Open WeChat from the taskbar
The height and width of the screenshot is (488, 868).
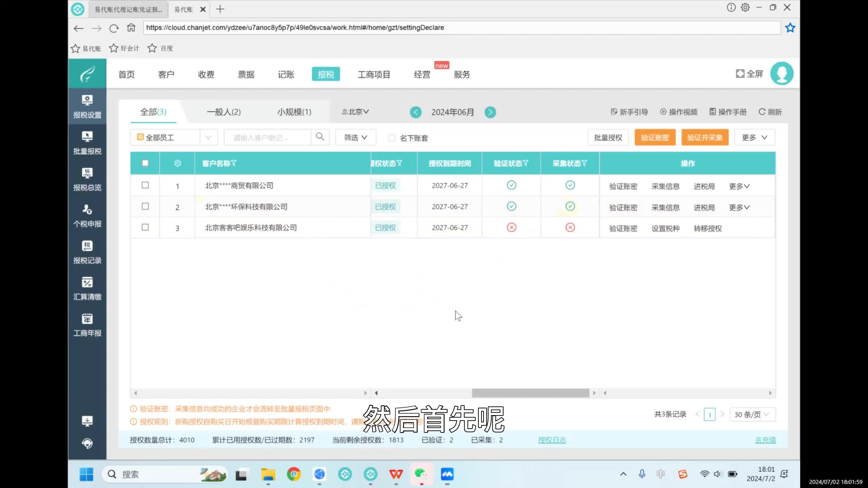(421, 474)
